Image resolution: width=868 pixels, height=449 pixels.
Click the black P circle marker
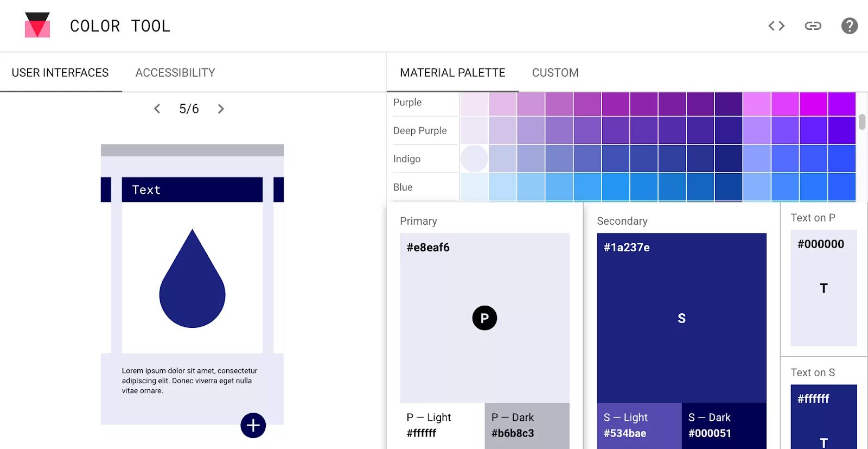click(484, 318)
